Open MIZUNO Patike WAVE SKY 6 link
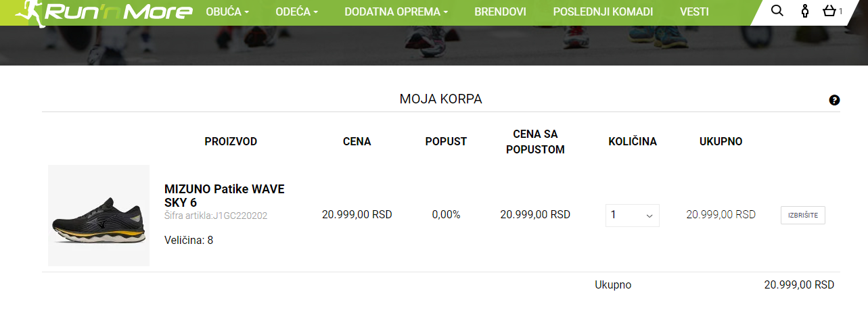The width and height of the screenshot is (868, 323). [224, 195]
